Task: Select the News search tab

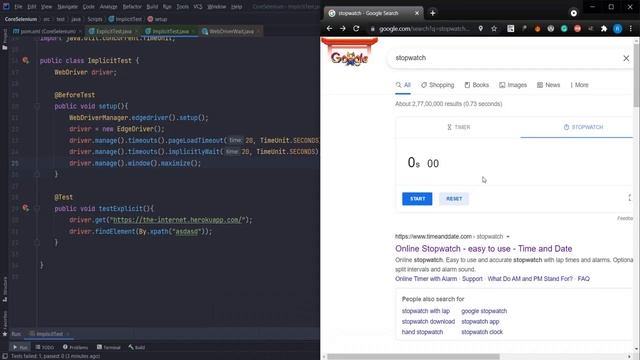Action: click(548, 85)
